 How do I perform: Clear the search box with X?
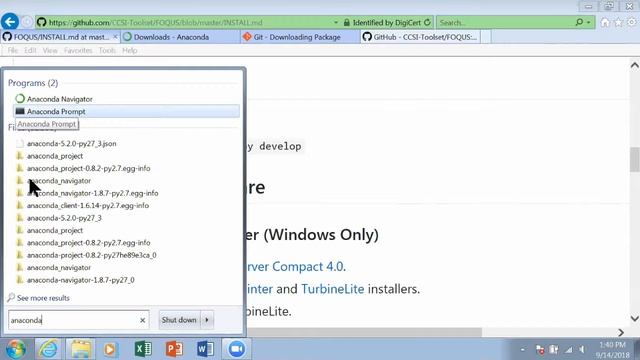click(142, 320)
